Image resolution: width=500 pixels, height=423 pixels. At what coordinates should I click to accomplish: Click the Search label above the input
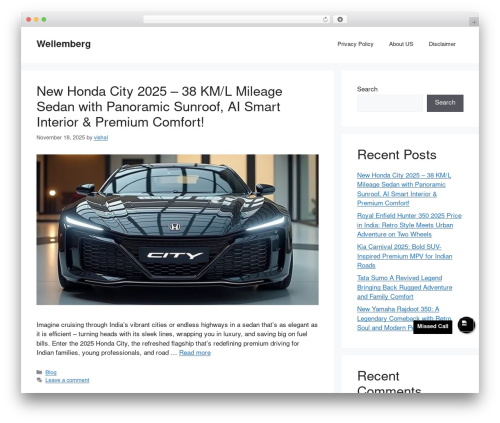tap(367, 89)
